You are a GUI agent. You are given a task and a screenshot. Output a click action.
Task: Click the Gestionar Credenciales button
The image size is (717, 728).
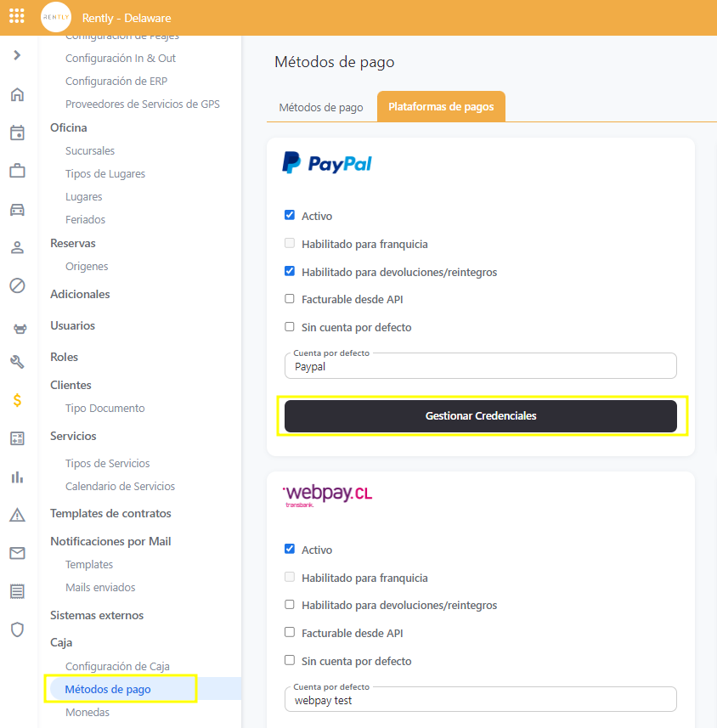point(481,416)
